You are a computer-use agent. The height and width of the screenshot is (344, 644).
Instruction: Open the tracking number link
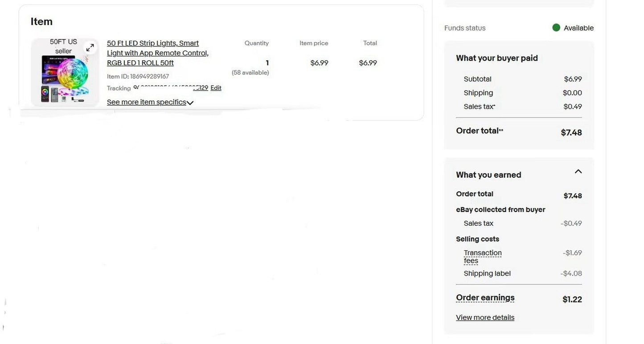point(171,87)
